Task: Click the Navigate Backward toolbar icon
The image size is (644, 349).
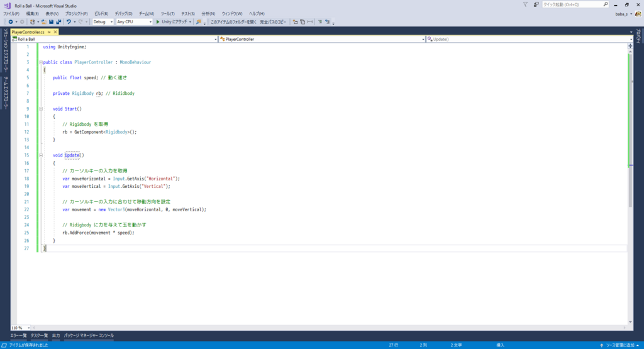Action: point(10,22)
